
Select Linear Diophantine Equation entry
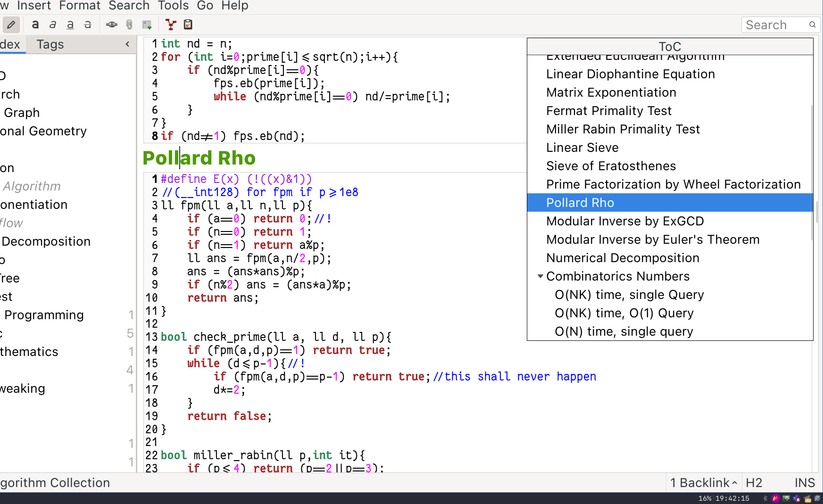pyautogui.click(x=630, y=74)
